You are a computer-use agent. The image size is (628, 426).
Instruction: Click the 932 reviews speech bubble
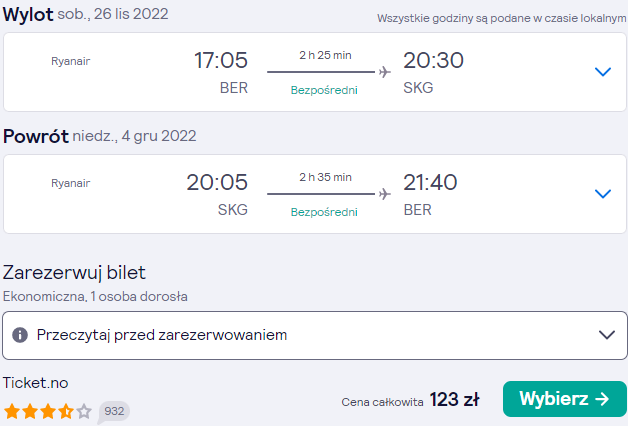tap(114, 412)
